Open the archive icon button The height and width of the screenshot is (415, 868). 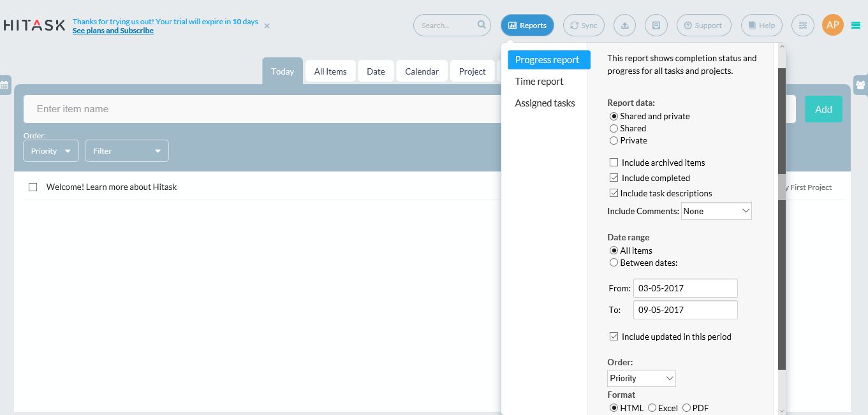tap(656, 25)
